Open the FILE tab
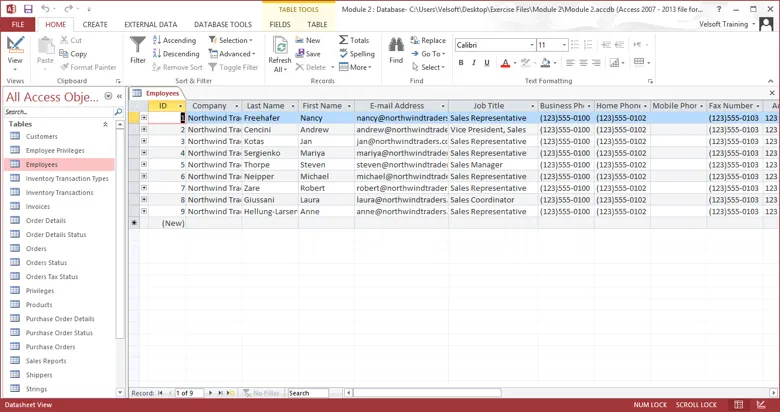 (18, 24)
